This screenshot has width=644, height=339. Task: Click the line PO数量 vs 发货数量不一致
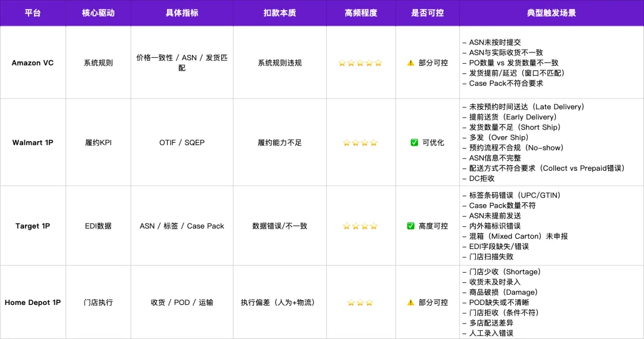pyautogui.click(x=510, y=63)
